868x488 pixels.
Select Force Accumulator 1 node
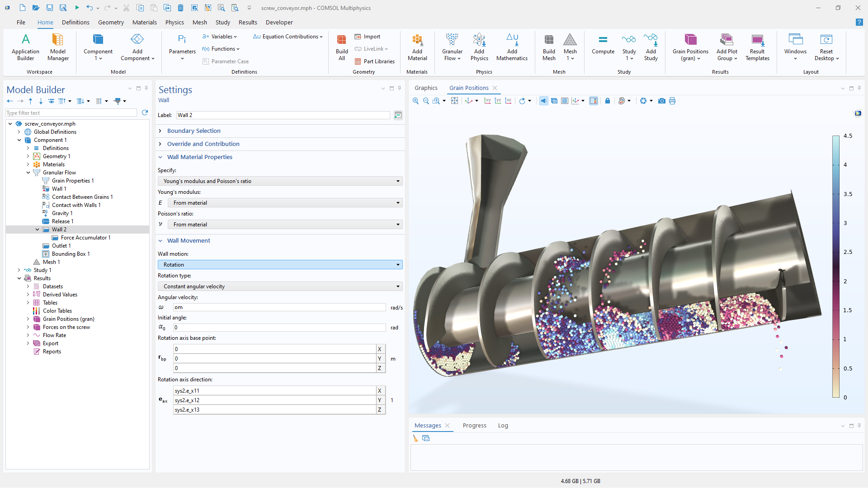coord(85,238)
